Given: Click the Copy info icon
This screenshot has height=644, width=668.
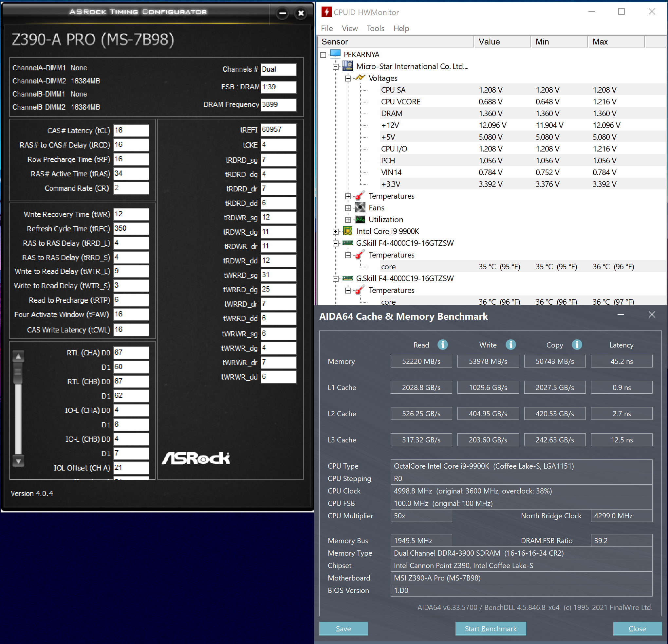Looking at the screenshot, I should click(577, 345).
